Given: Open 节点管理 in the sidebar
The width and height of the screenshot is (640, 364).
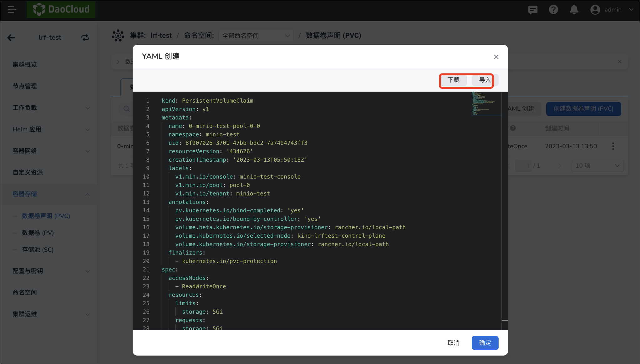Looking at the screenshot, I should (25, 86).
